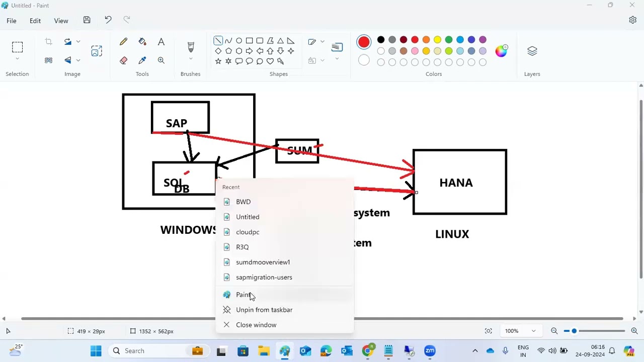Undo the last action
Viewport: 644px width, 362px height.
pyautogui.click(x=108, y=20)
